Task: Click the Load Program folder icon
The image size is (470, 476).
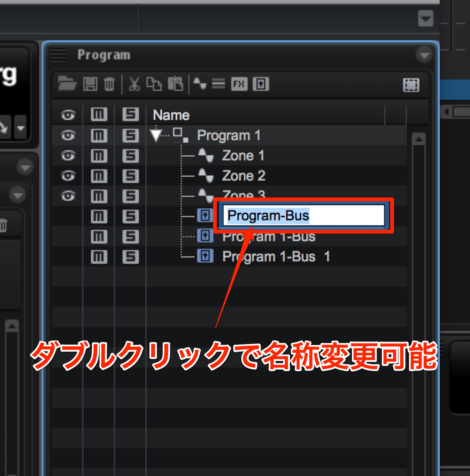Action: pyautogui.click(x=67, y=84)
